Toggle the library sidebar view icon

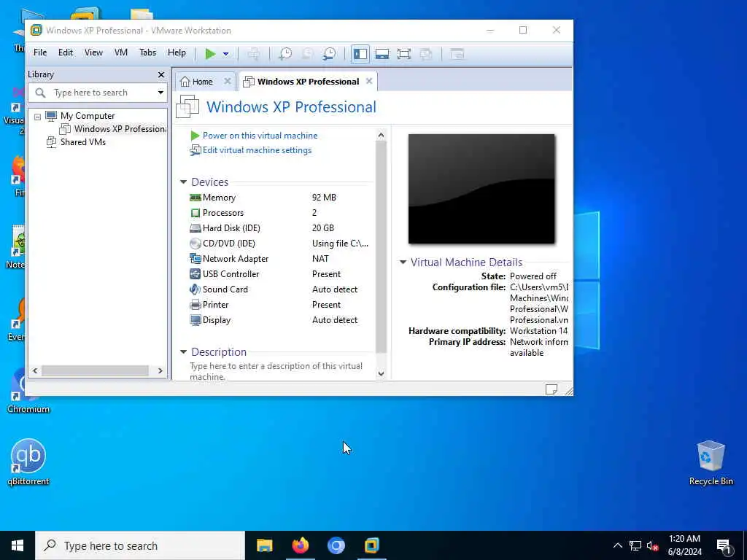point(360,54)
